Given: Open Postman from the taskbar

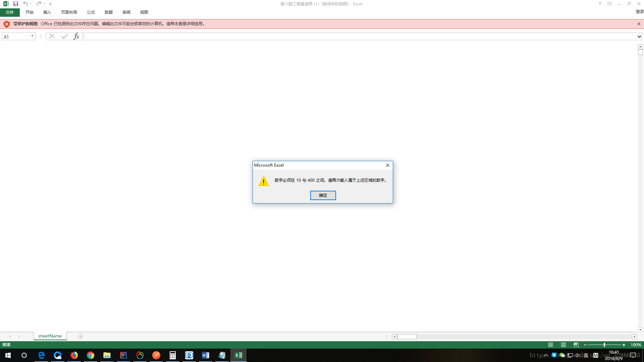Looking at the screenshot, I should tap(156, 355).
